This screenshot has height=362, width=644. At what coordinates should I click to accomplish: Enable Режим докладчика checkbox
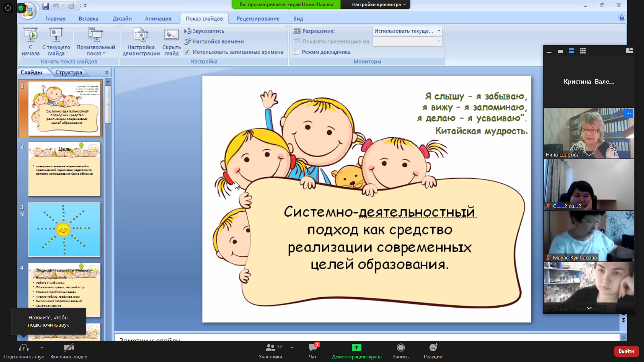tap(296, 52)
